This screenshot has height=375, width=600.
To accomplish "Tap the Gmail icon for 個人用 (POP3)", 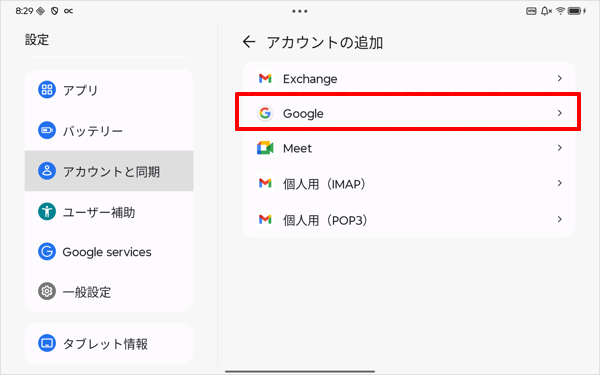I will (x=265, y=219).
